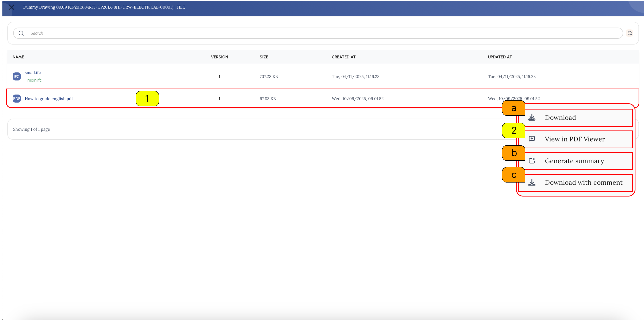
Task: Click version cell of How to guide row
Action: point(220,99)
